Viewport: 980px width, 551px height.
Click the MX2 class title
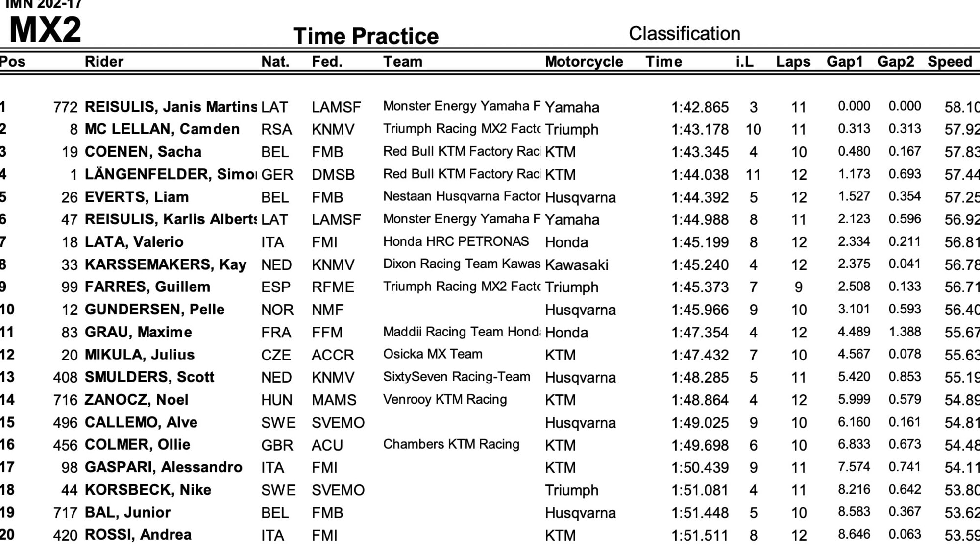(x=45, y=30)
